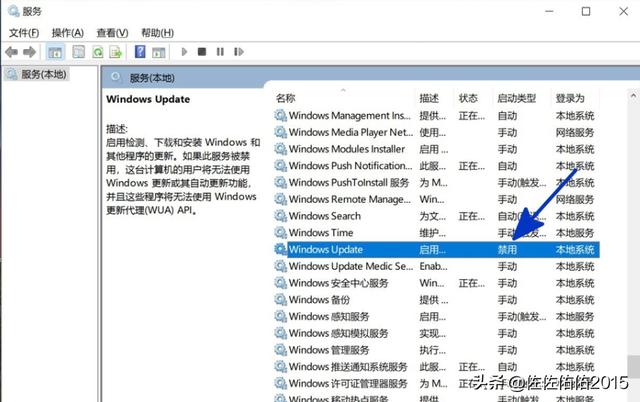The height and width of the screenshot is (402, 640).
Task: Click the gear icon beside Windows Time
Action: tap(280, 233)
